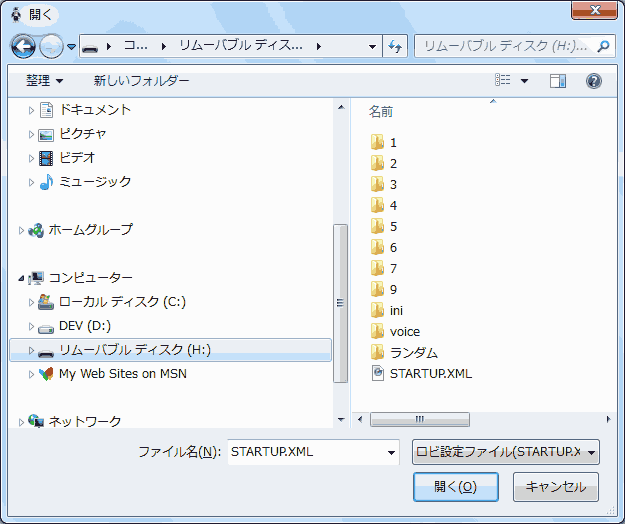Click navigation pane scroll down arrow

341,420
